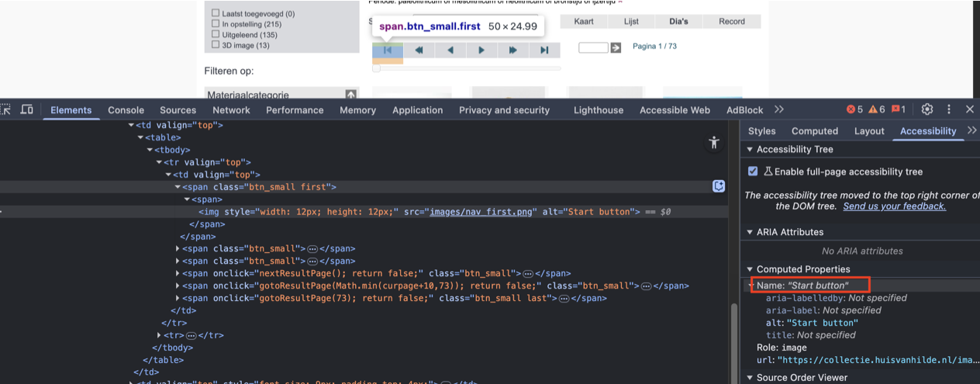This screenshot has width=980, height=384.
Task: Collapse the ARIA Attributes section
Action: tap(749, 232)
